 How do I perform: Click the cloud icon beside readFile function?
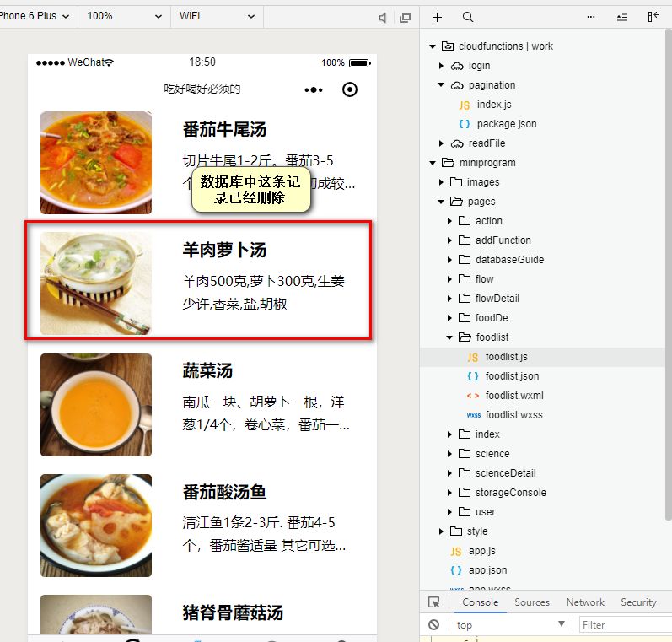(x=457, y=143)
